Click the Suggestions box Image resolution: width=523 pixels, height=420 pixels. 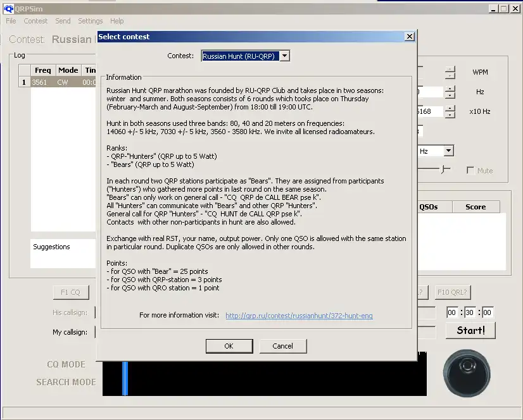pyautogui.click(x=63, y=254)
